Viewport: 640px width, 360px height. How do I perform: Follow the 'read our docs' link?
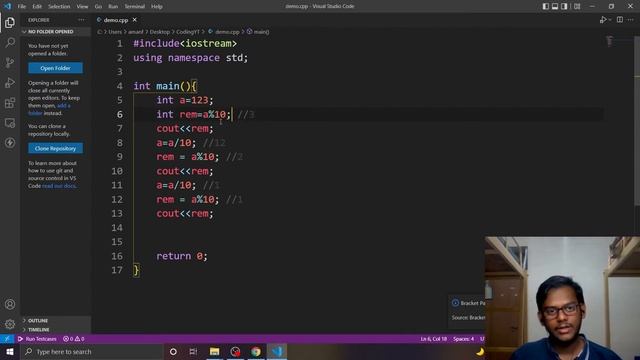coord(59,186)
